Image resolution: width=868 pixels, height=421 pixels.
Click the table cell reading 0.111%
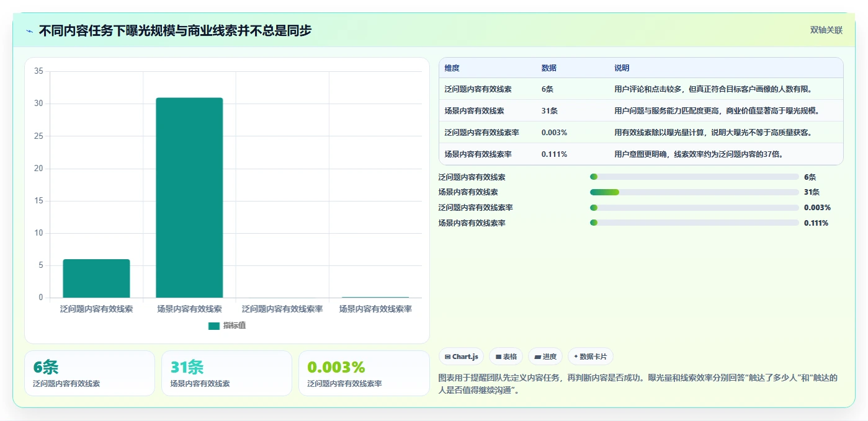[554, 154]
